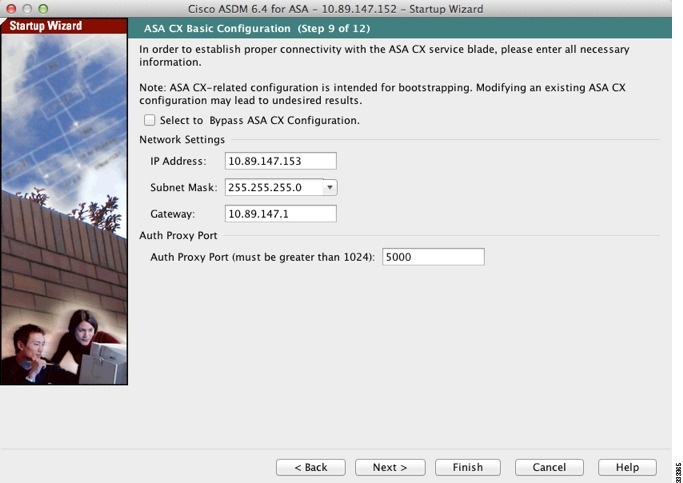Cancel the Startup Wizard
This screenshot has width=683, height=483.
549,467
